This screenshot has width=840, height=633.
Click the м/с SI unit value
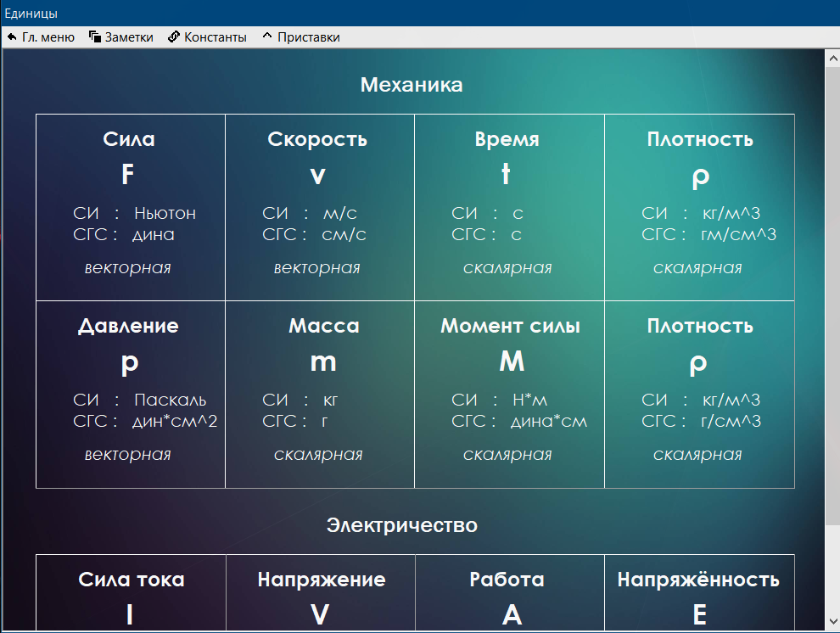point(339,213)
